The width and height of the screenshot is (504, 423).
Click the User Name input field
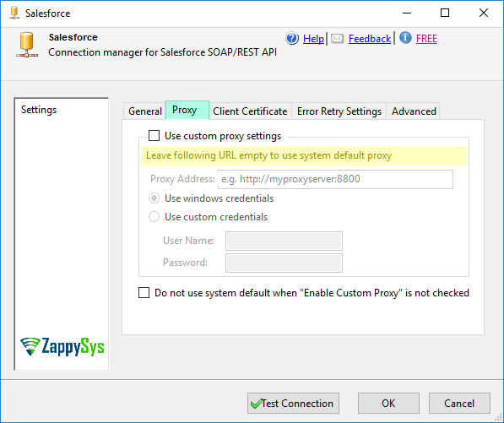click(x=284, y=241)
